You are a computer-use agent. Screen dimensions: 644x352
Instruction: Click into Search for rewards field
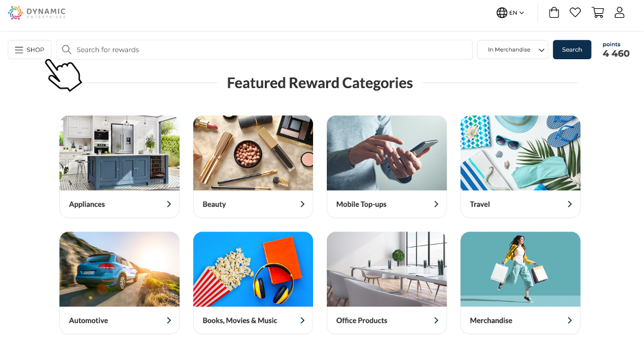click(x=264, y=49)
